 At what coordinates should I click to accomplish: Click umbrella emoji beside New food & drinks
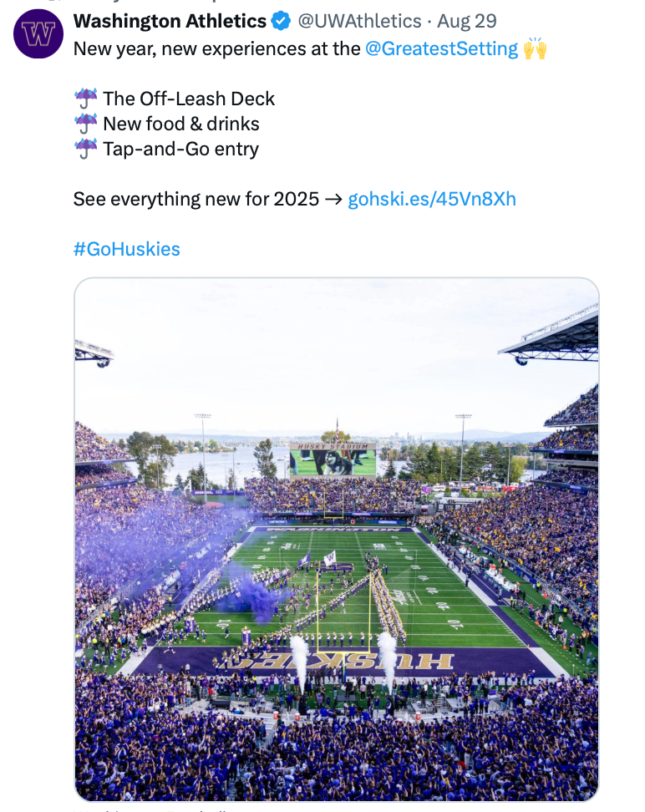85,124
